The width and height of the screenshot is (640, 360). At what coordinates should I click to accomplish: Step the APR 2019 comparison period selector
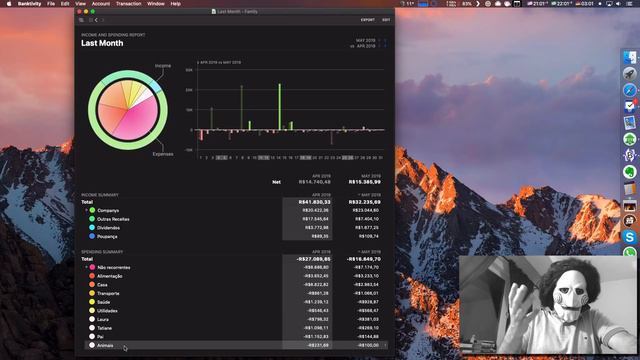[382, 46]
